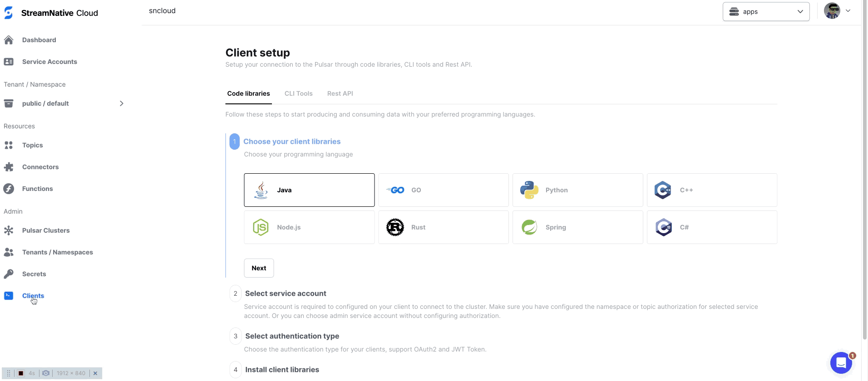The height and width of the screenshot is (381, 868).
Task: Open Dashboard via the home icon
Action: [9, 40]
